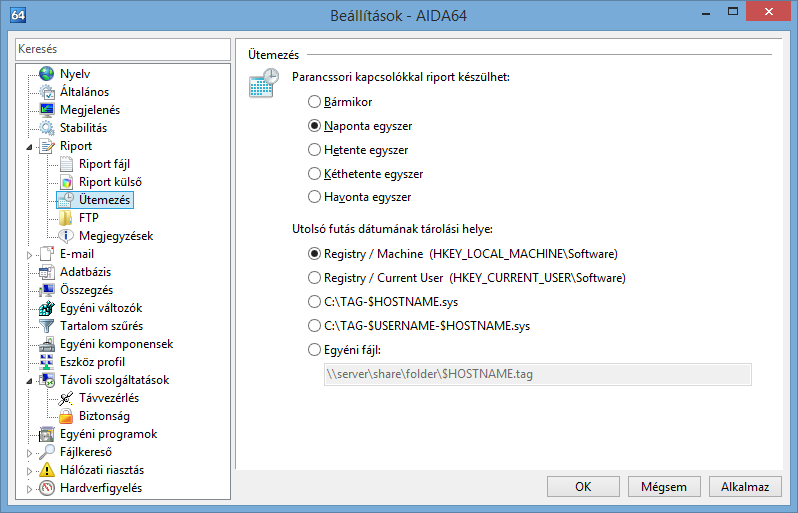Image resolution: width=798 pixels, height=513 pixels.
Task: Click the Egyéni programok icon
Action: (47, 434)
